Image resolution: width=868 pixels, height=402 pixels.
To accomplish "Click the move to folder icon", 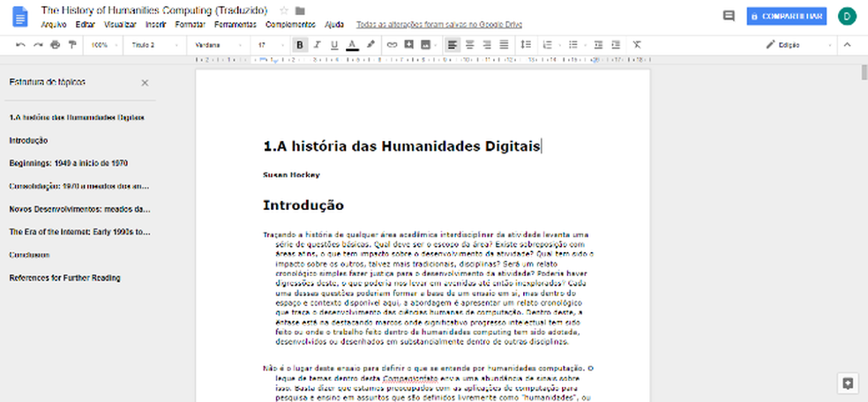I will click(300, 11).
